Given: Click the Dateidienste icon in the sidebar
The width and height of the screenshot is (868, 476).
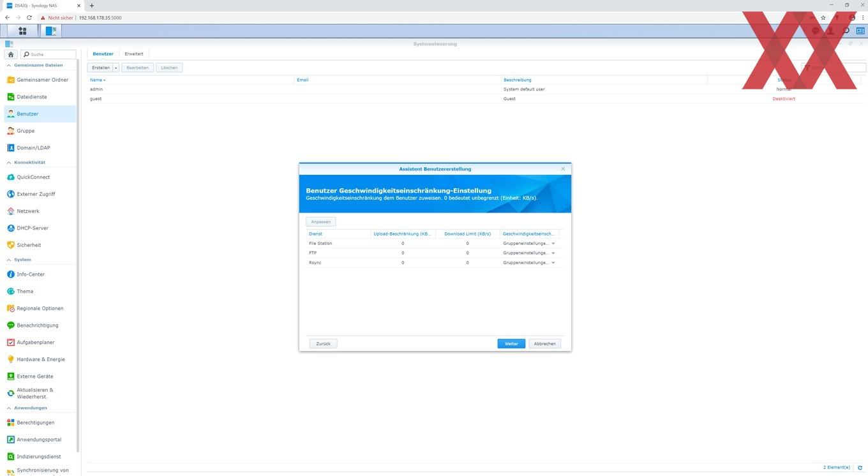Looking at the screenshot, I should [10, 97].
